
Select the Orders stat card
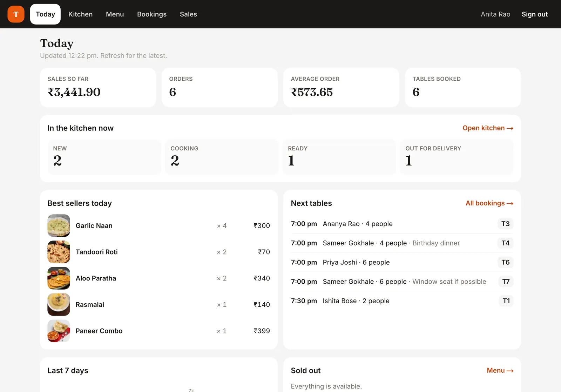(x=219, y=87)
